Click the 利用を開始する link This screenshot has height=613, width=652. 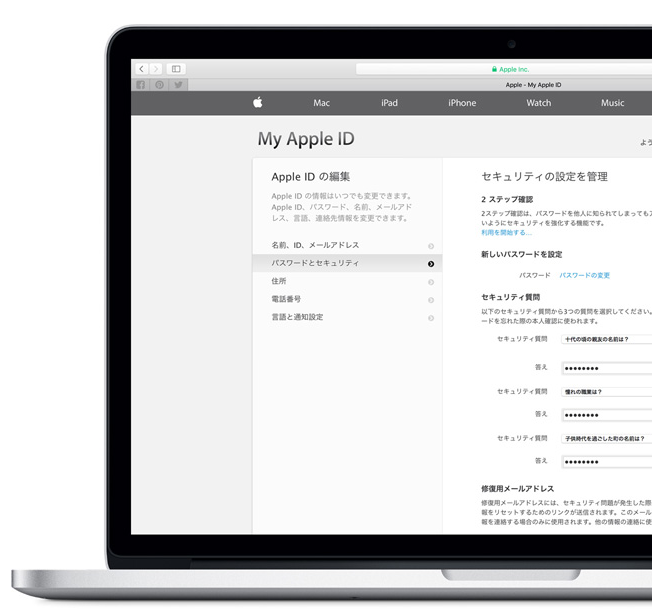pyautogui.click(x=506, y=232)
